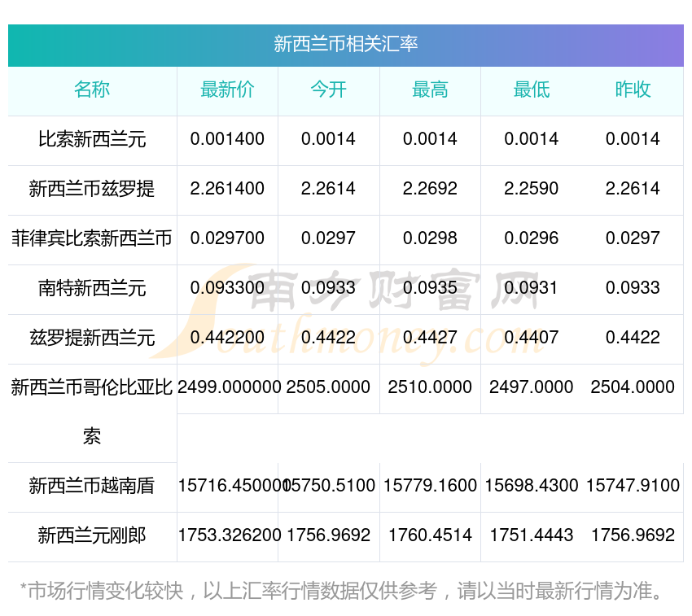
Task: Select latest price 0.093300
Action: (x=227, y=288)
